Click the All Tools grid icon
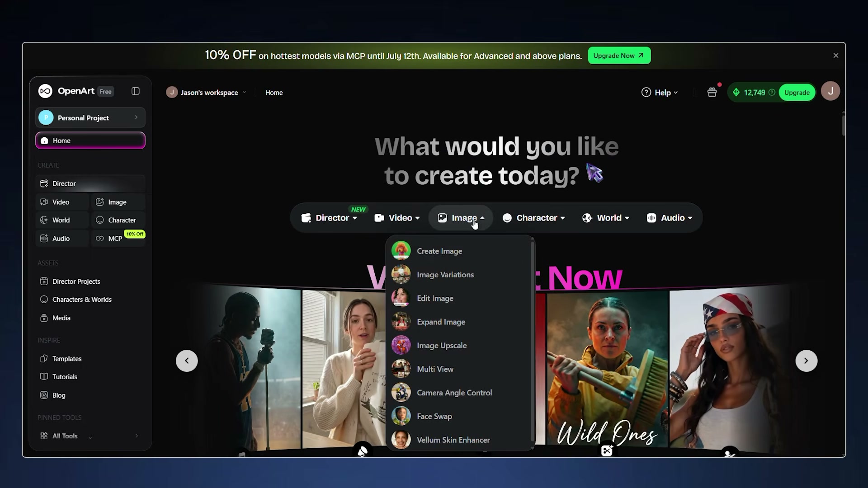The height and width of the screenshot is (488, 868). pyautogui.click(x=44, y=436)
